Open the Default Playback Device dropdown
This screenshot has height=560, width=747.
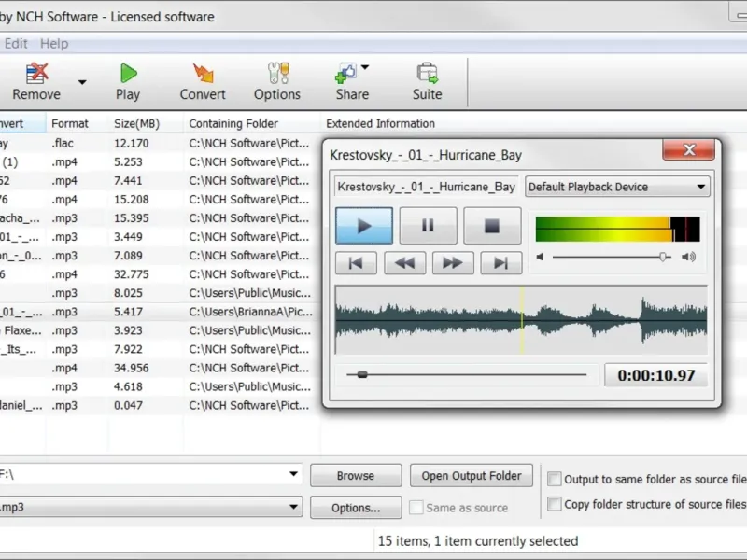tap(617, 187)
